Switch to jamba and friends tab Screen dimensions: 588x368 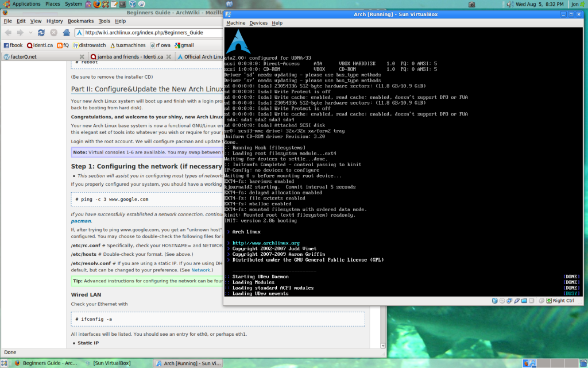coord(129,57)
